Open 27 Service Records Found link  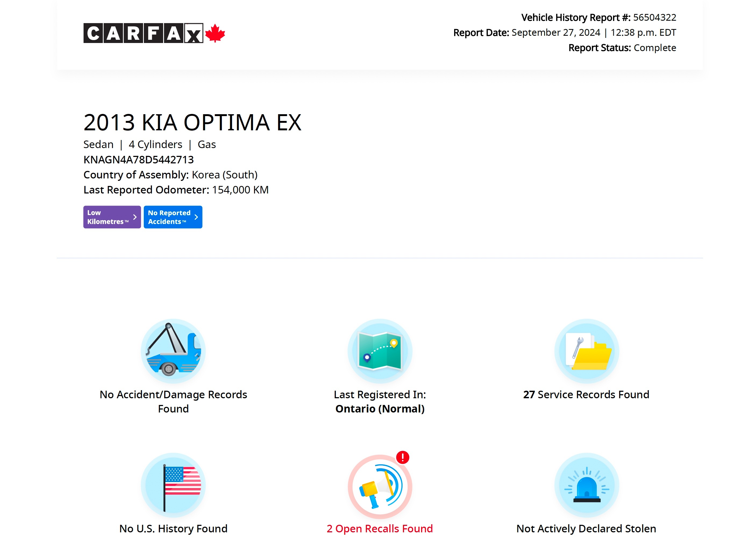(x=586, y=394)
